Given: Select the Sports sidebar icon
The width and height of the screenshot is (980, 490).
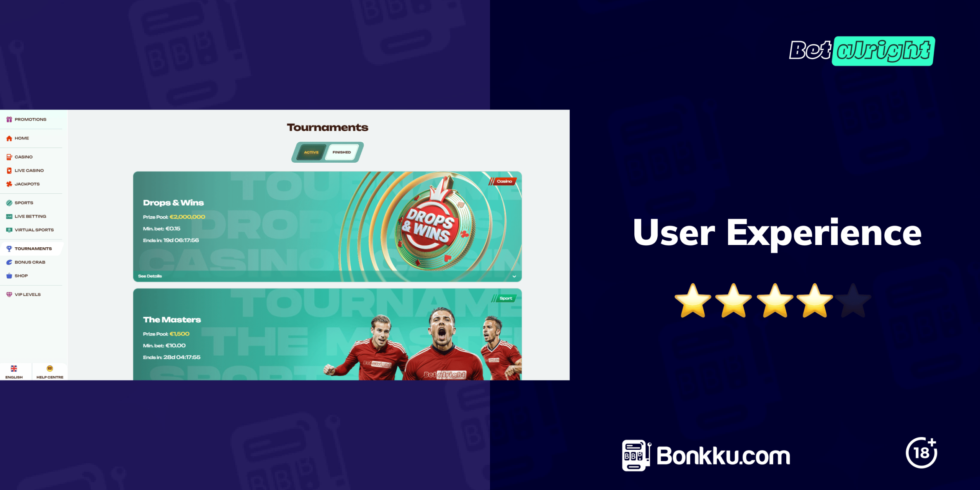Looking at the screenshot, I should pos(9,203).
